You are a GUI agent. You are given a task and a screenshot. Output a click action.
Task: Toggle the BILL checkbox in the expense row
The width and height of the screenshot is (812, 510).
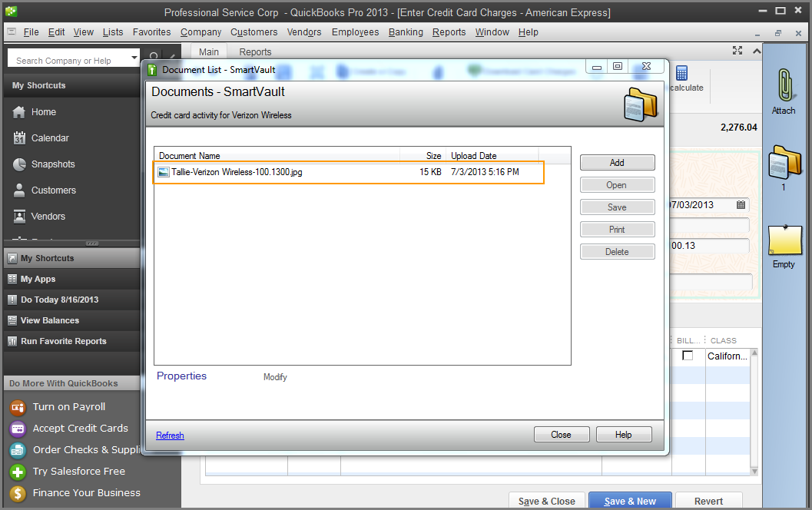point(688,356)
